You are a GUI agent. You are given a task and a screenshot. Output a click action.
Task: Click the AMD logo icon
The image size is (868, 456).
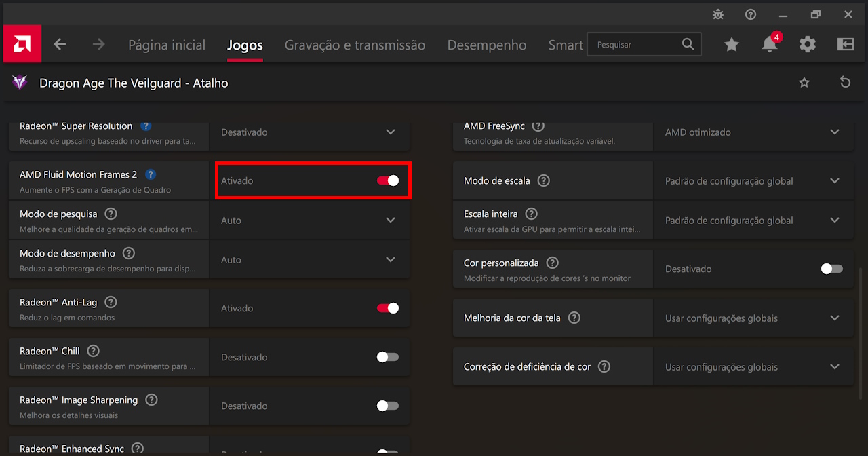tap(22, 44)
